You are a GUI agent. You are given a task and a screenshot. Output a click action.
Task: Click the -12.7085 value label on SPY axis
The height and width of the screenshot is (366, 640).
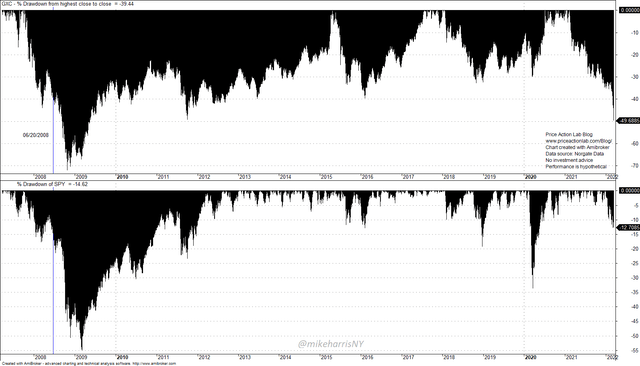coord(629,227)
